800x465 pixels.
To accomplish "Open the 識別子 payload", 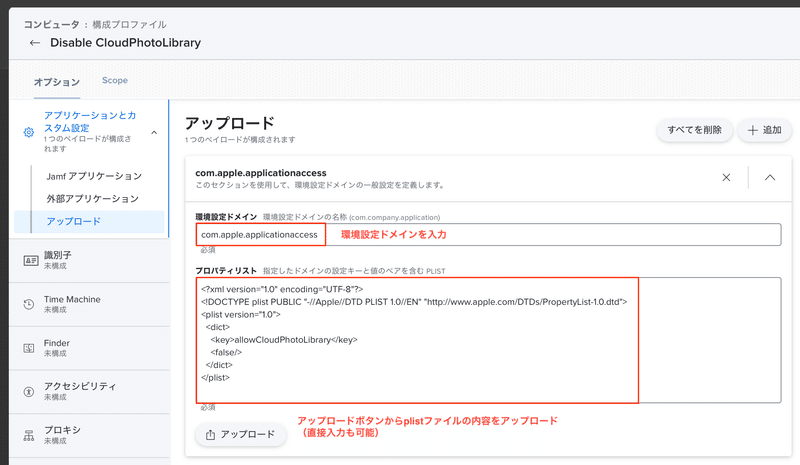I will click(89, 260).
